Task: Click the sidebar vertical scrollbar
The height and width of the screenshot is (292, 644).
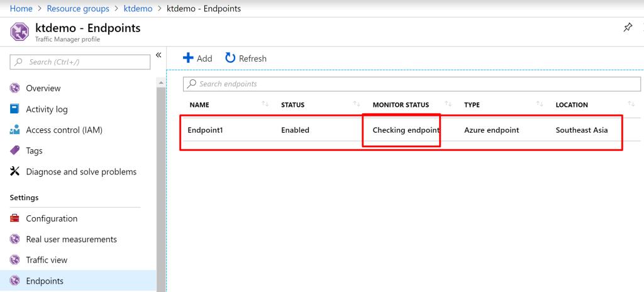Action: click(161, 189)
